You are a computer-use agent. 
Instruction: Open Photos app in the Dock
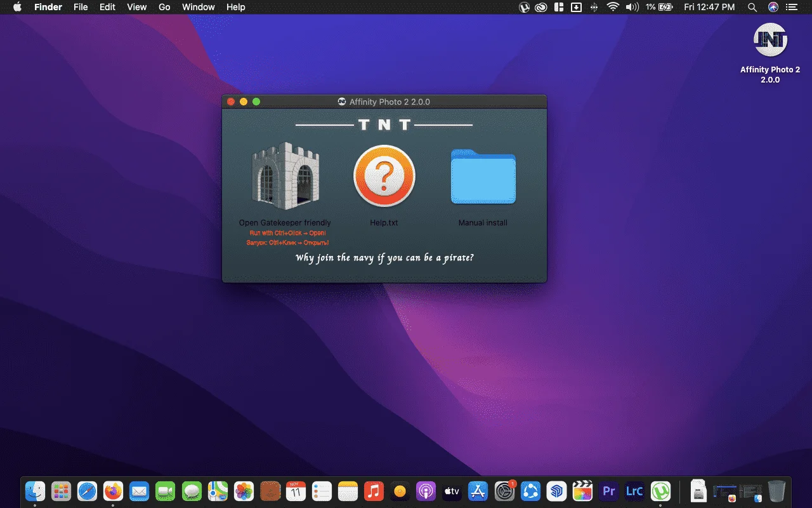pyautogui.click(x=244, y=491)
